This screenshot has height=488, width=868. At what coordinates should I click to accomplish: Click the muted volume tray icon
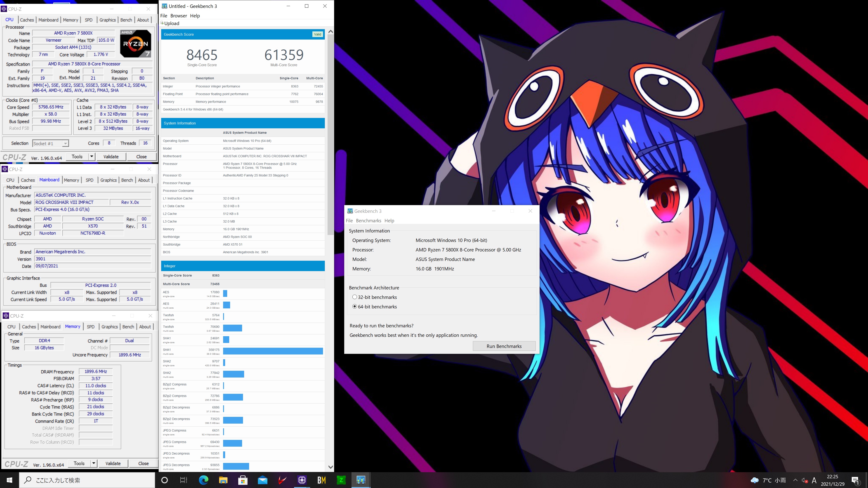(805, 480)
